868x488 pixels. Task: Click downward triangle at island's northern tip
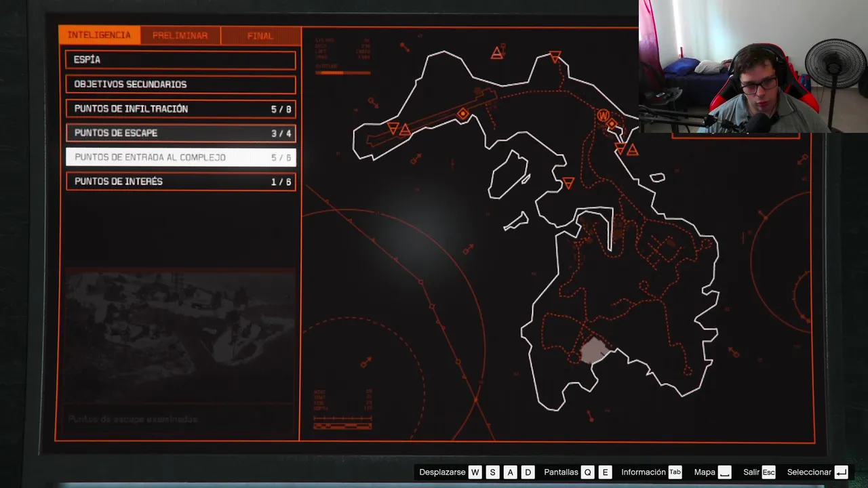click(555, 57)
